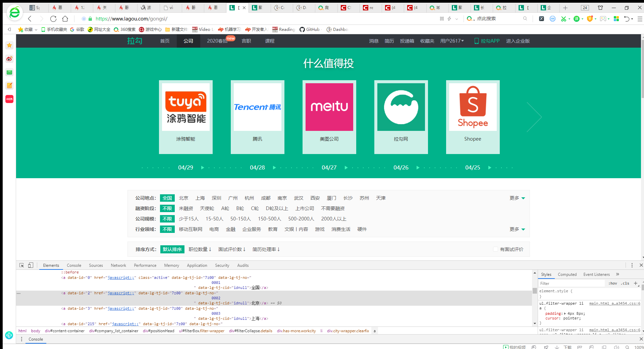Image resolution: width=644 pixels, height=349 pixels.
Task: Close the DevTools panel
Action: 641,265
